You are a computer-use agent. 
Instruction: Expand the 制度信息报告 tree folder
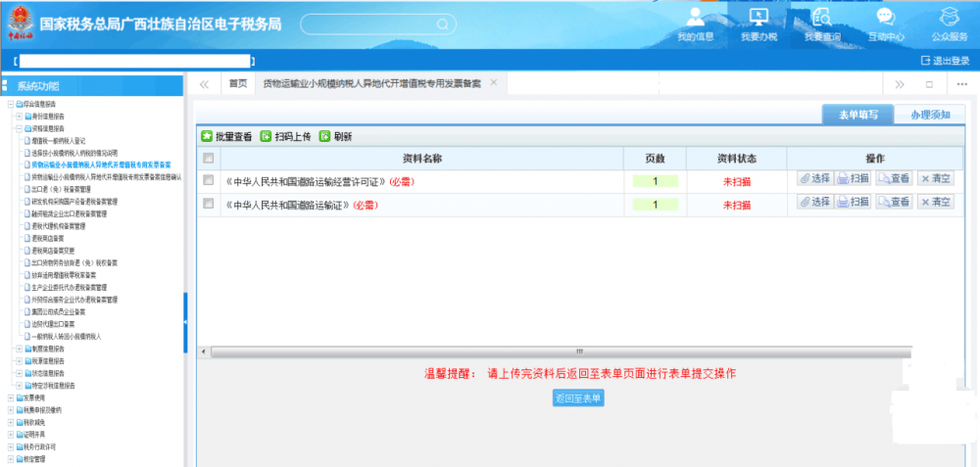pos(19,349)
